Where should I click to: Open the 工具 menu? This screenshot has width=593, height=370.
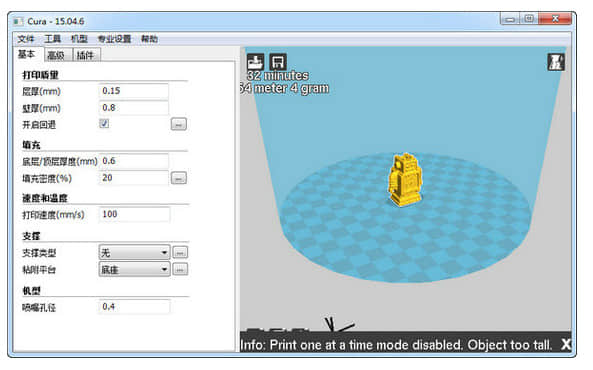[52, 39]
